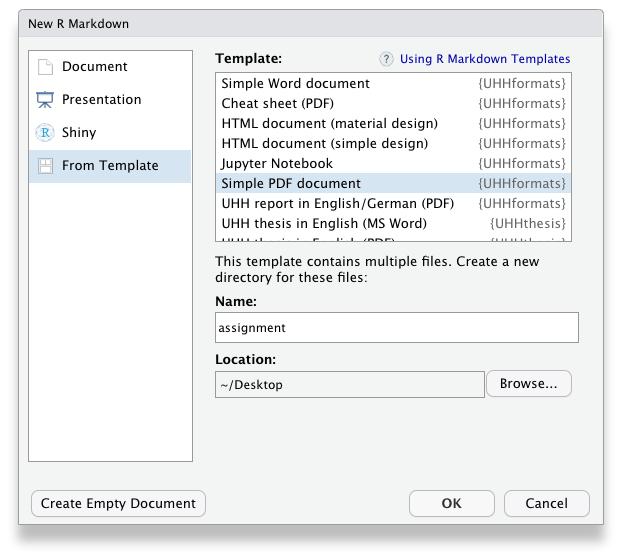Choose UHH report in English/German (PDF)
The height and width of the screenshot is (557, 634).
coord(337,204)
